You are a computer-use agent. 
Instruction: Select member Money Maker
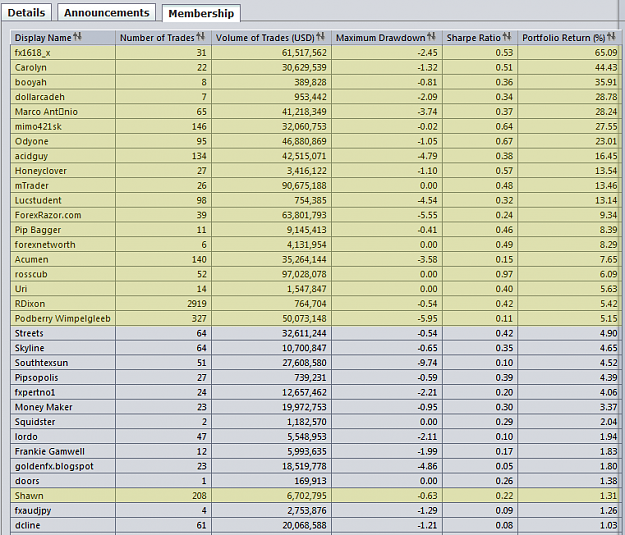click(x=43, y=407)
